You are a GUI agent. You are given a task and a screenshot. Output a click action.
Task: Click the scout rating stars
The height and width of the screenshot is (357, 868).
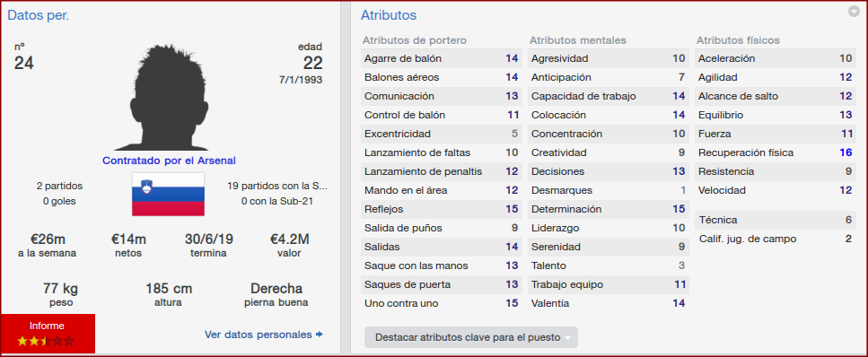(x=46, y=341)
